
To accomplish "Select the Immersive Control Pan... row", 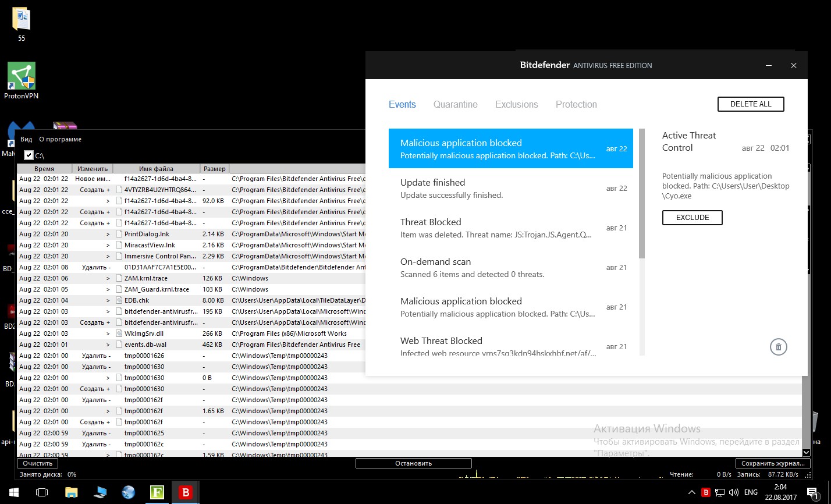I will point(192,256).
